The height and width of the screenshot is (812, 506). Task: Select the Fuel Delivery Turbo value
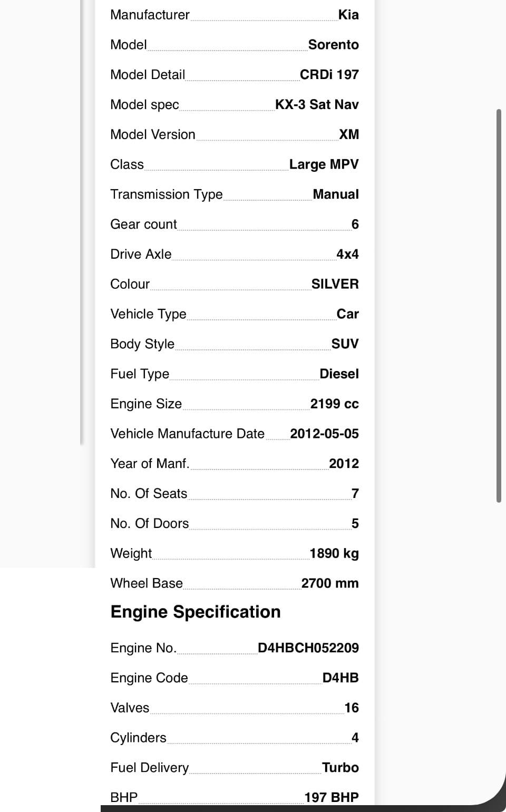340,768
